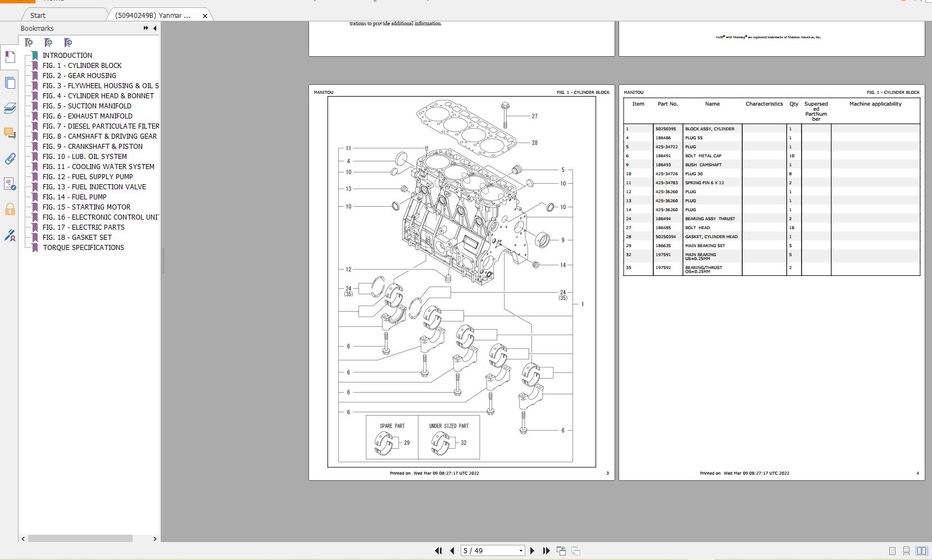Image resolution: width=932 pixels, height=560 pixels.
Task: Go to the next page
Action: [533, 550]
